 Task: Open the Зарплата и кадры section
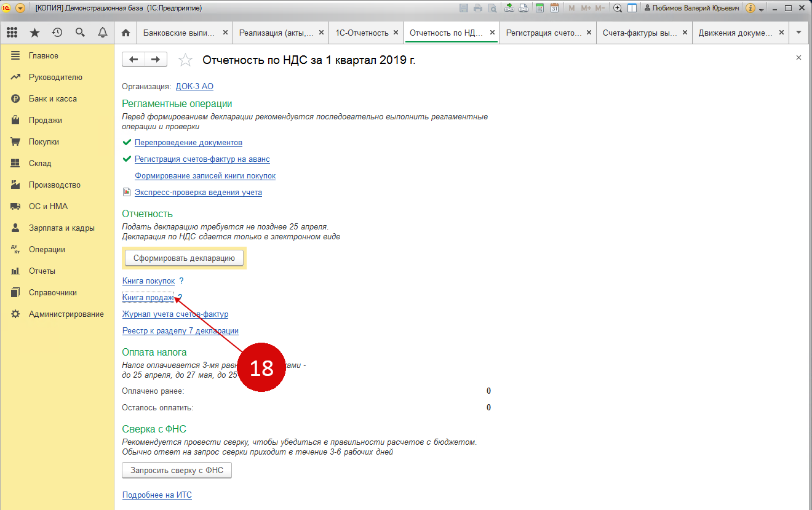[x=57, y=228]
